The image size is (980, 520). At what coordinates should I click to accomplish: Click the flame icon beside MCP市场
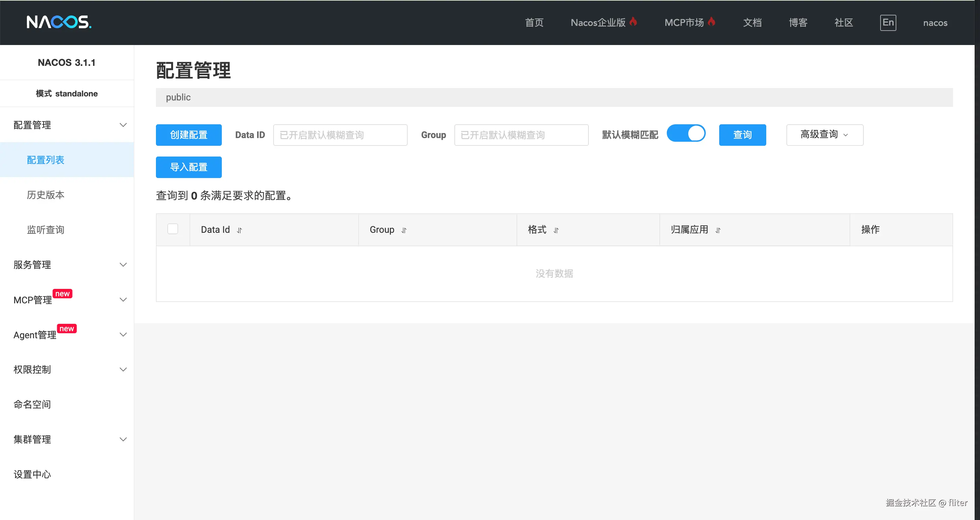(x=711, y=21)
